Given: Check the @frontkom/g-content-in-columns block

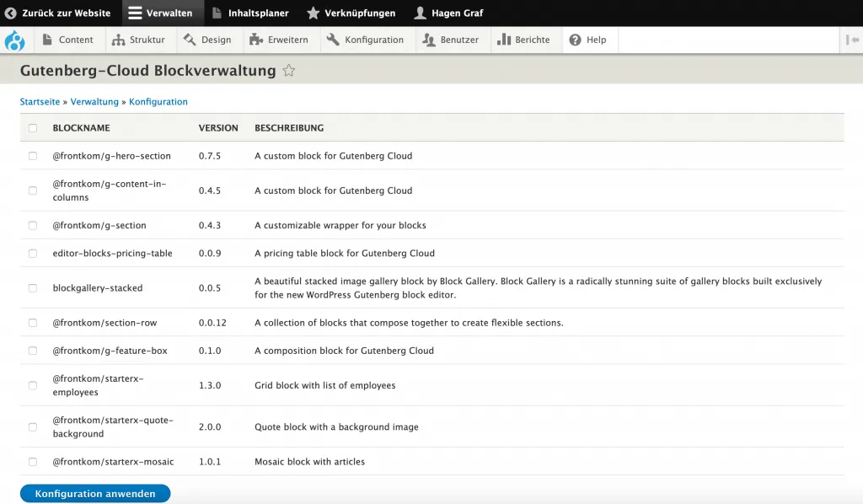Looking at the screenshot, I should point(33,190).
